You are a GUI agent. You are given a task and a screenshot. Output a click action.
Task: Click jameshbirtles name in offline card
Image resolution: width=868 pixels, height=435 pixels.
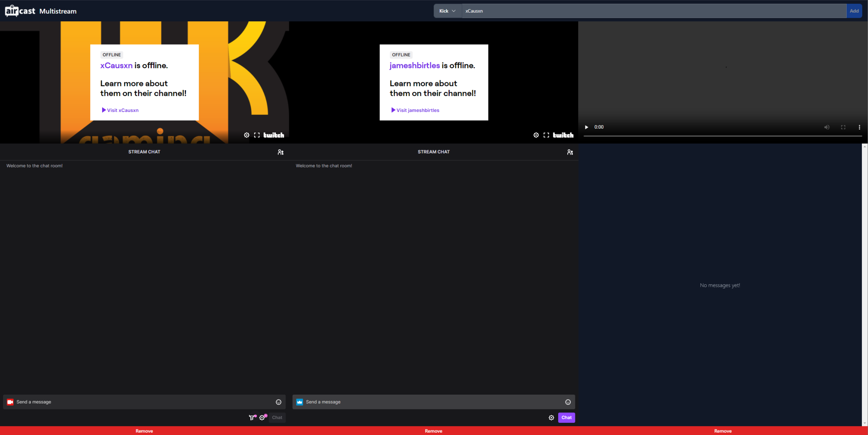pos(415,66)
